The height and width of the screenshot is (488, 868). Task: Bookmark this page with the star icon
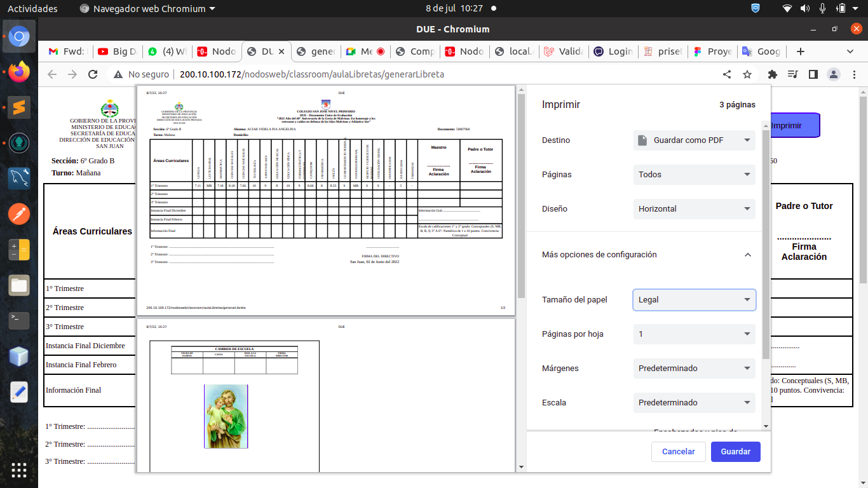[x=747, y=74]
